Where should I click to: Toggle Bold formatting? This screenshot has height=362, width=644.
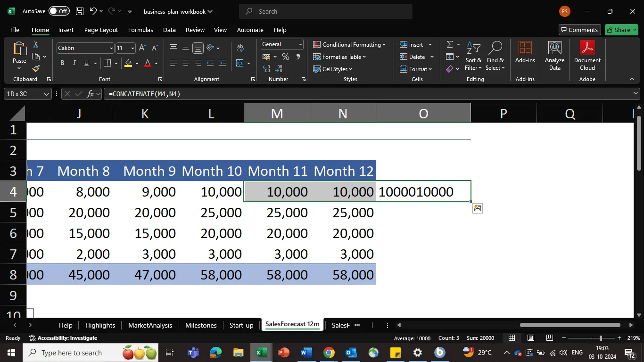point(62,63)
